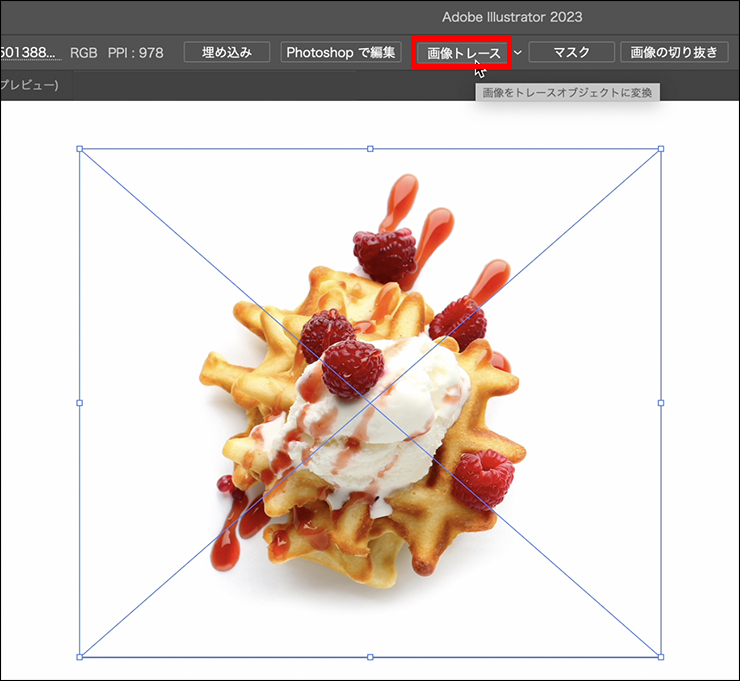Viewport: 740px width, 681px height.
Task: Click the マスク (Mask) button
Action: pos(571,52)
